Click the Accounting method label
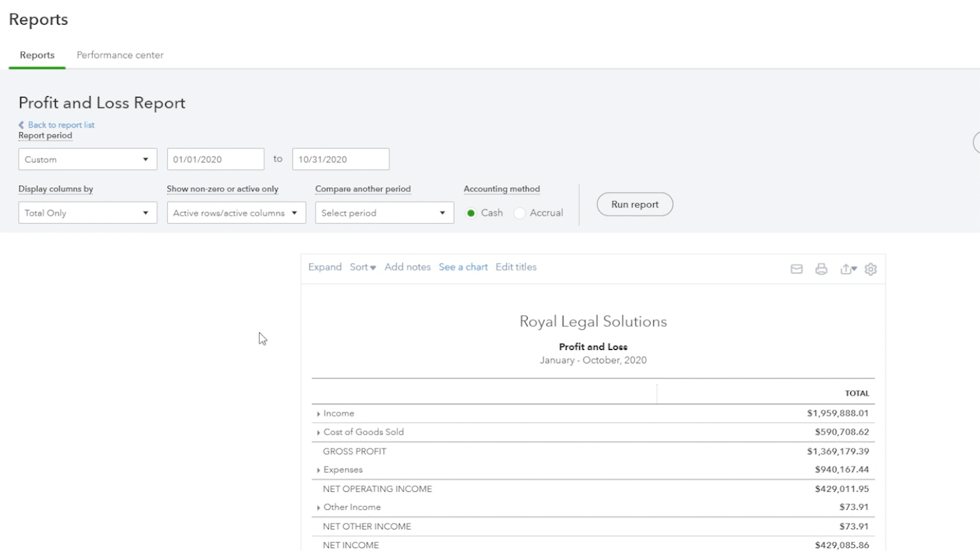This screenshot has height=551, width=980. pos(501,189)
